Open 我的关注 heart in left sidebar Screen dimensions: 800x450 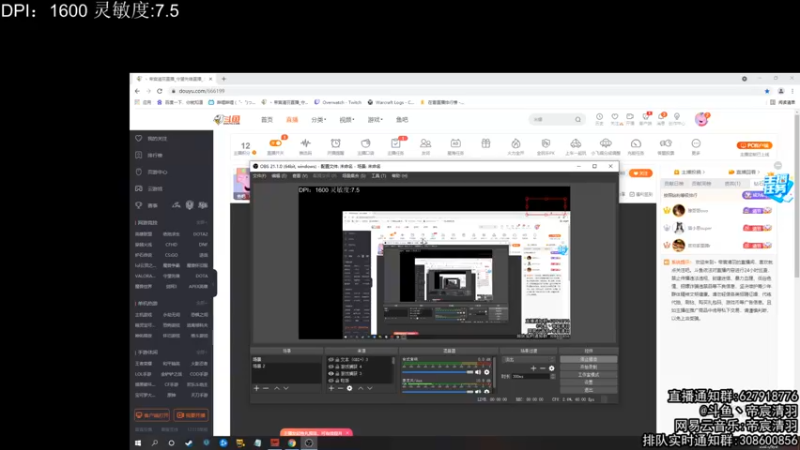click(139, 138)
